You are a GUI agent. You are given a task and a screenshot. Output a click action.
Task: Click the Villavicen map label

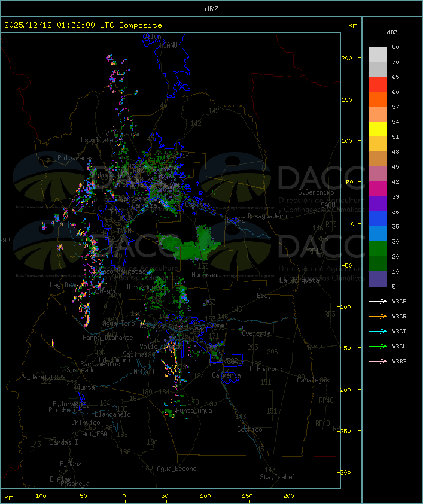coord(124,134)
